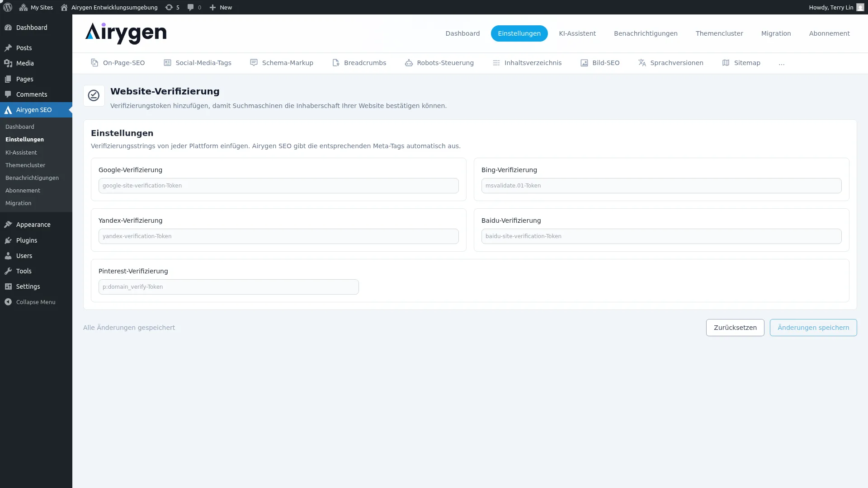Open the Social-Media-Tags tab icon
Image resolution: width=868 pixels, height=488 pixels.
tap(167, 63)
